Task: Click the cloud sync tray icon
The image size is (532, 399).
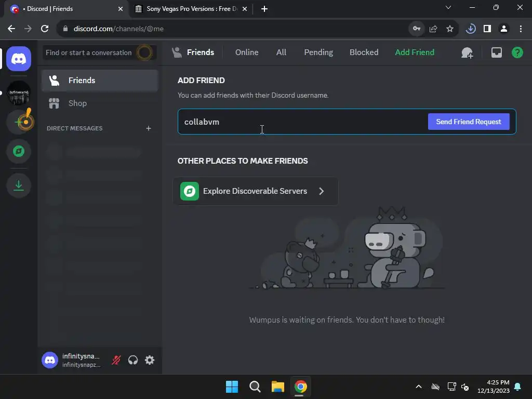Action: point(435,387)
